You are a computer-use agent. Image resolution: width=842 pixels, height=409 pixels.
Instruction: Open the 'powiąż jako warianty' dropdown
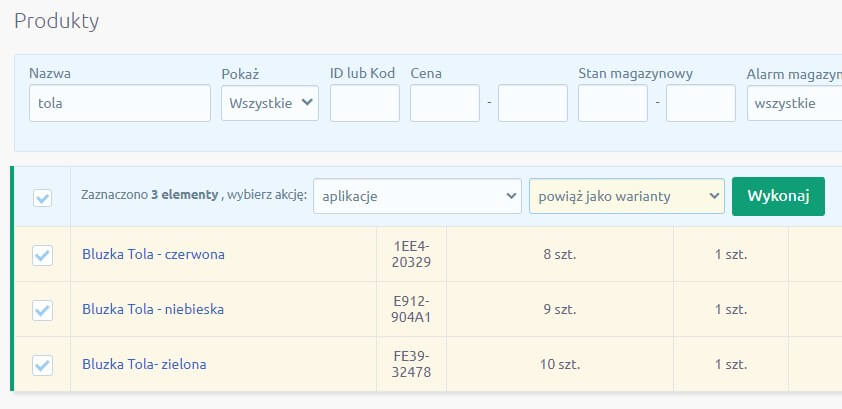click(627, 196)
